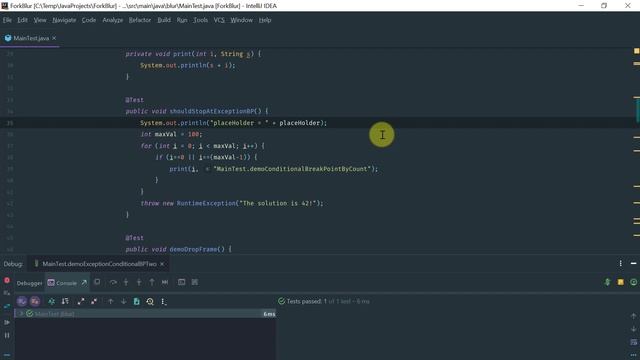This screenshot has height=360, width=640.
Task: Open the Window menu
Action: click(242, 20)
